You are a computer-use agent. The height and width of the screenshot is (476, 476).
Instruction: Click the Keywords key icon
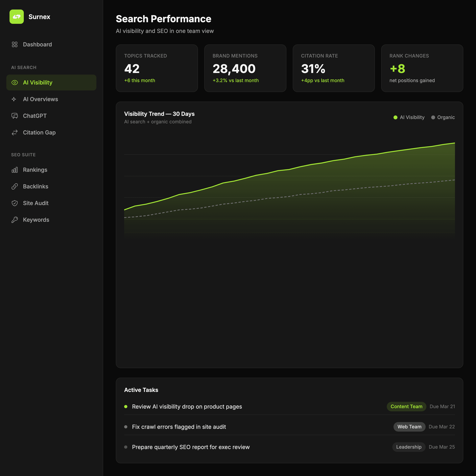point(14,220)
